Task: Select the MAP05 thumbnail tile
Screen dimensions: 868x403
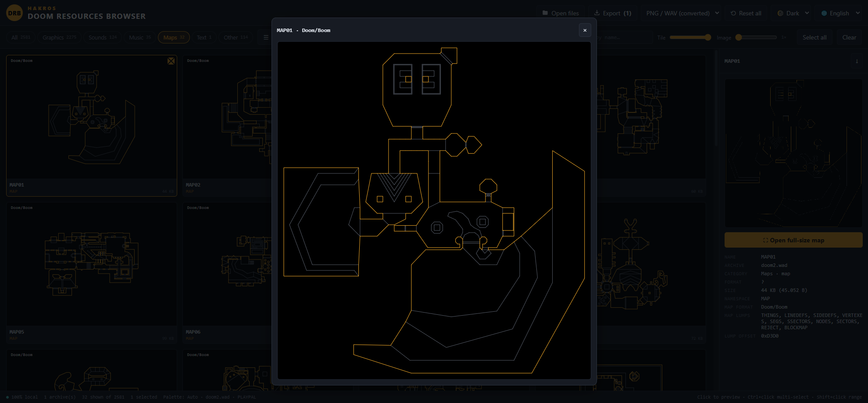Action: tap(92, 273)
